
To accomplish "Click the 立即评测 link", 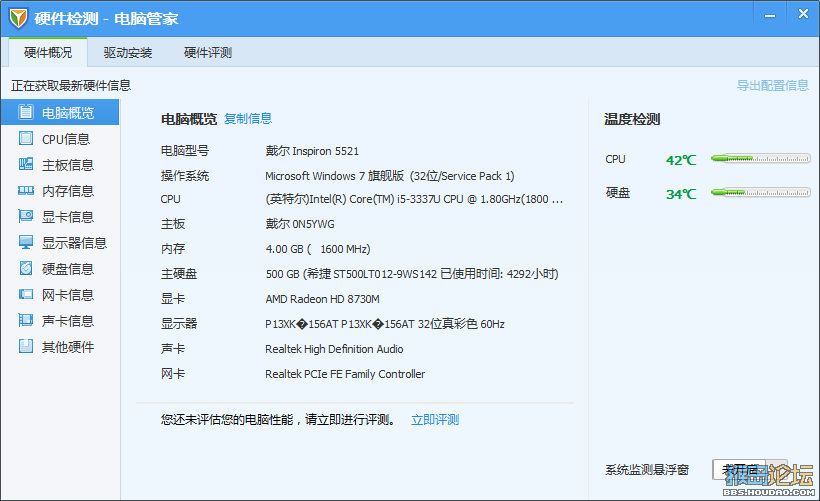I will tap(435, 420).
